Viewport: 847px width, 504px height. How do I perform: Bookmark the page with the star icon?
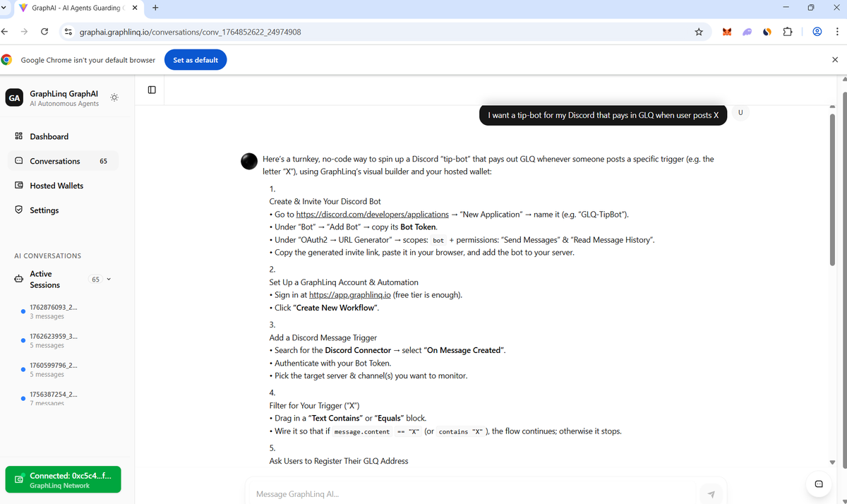(698, 31)
